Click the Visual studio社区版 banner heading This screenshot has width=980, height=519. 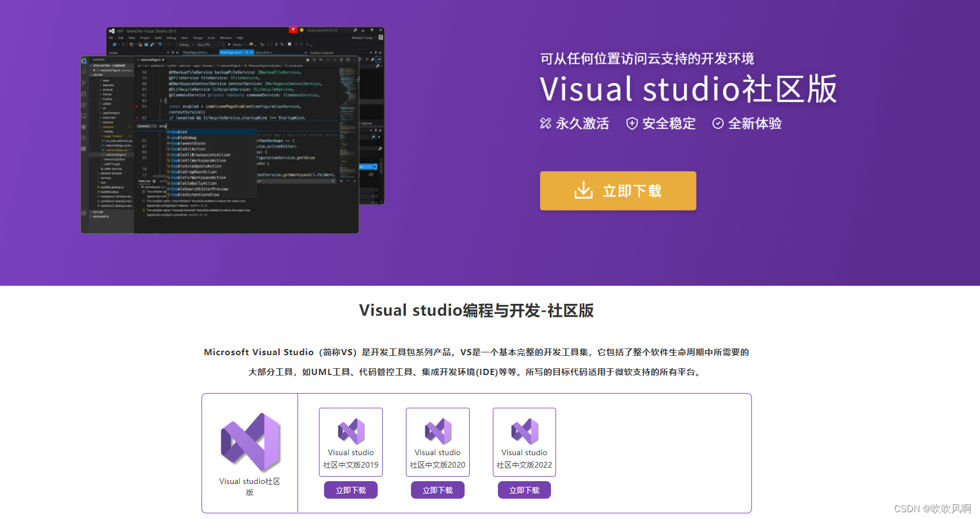[x=688, y=89]
